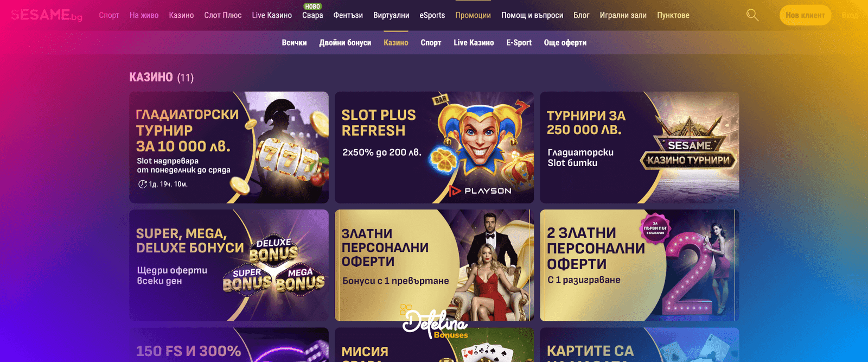The height and width of the screenshot is (362, 868).
Task: Click the pink first-time-in-Bulgaria badge
Action: point(655,228)
